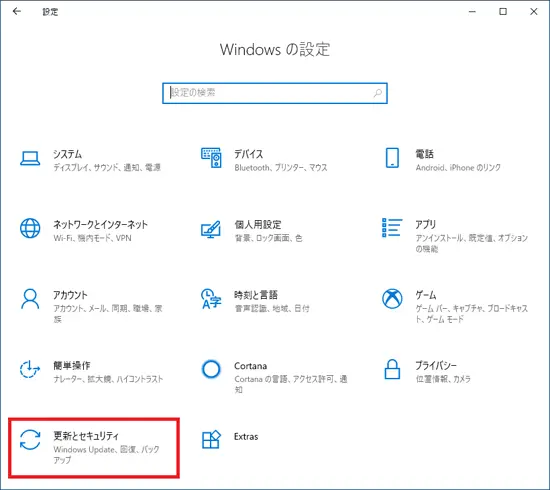Open the 電話 phone icon
Viewport: 550px width, 490px height.
392,158
